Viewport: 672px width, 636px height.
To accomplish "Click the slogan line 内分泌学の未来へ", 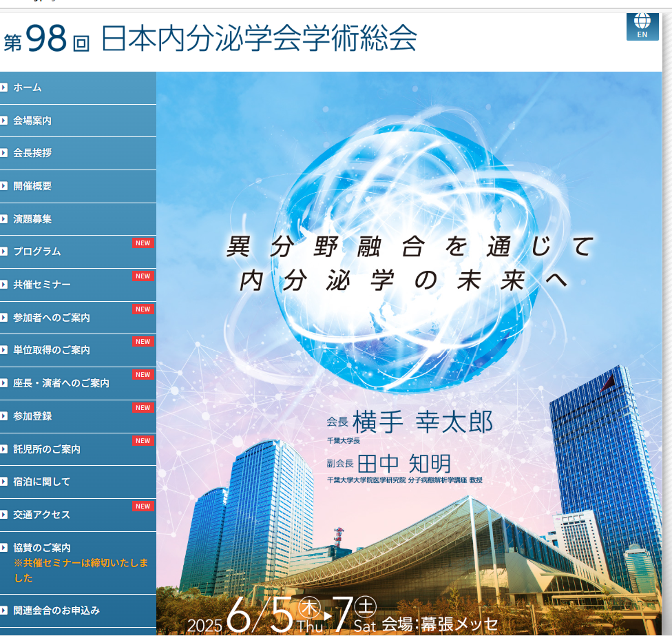I will (x=403, y=281).
